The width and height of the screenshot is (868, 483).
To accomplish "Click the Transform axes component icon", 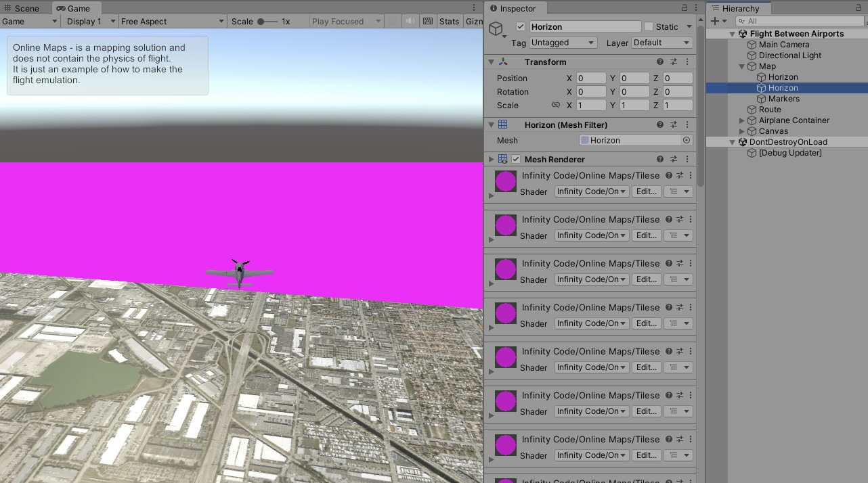I will (x=503, y=62).
